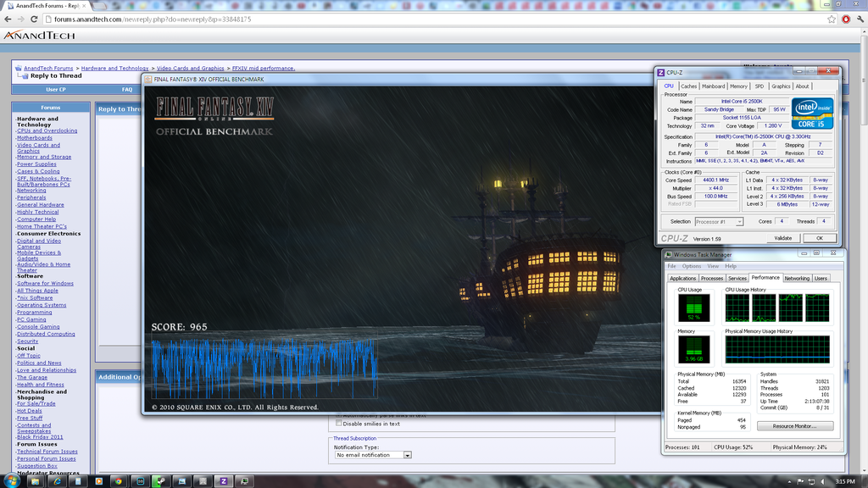Screen dimensions: 868x488
Task: Click the browser back arrow
Action: pyautogui.click(x=8, y=19)
